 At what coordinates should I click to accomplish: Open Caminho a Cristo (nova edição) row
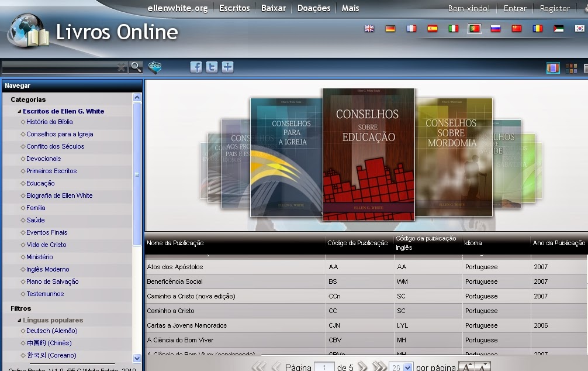click(x=366, y=296)
